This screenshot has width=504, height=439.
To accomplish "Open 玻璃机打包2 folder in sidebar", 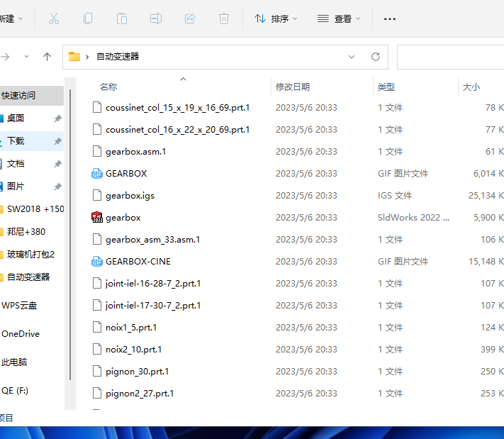I will coord(30,255).
